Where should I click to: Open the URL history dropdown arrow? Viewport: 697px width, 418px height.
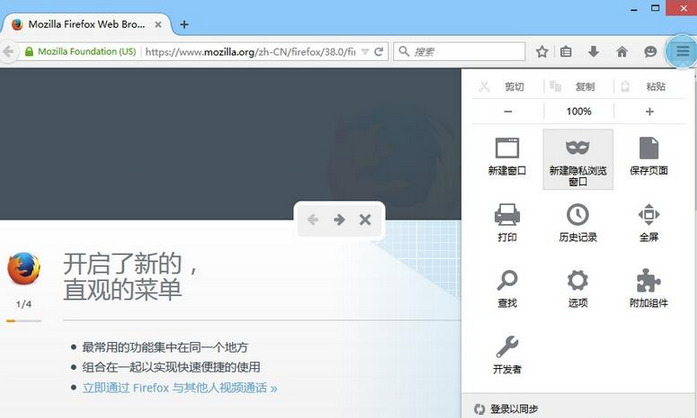(x=365, y=52)
